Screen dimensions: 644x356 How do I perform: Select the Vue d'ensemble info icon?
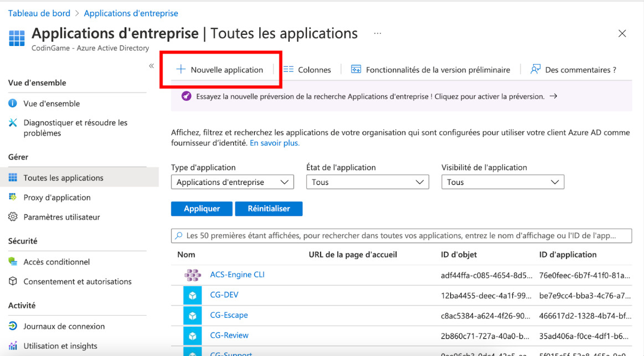click(12, 103)
